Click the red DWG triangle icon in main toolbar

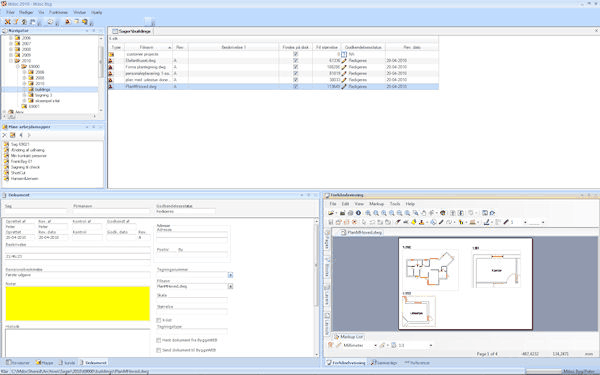tap(68, 22)
